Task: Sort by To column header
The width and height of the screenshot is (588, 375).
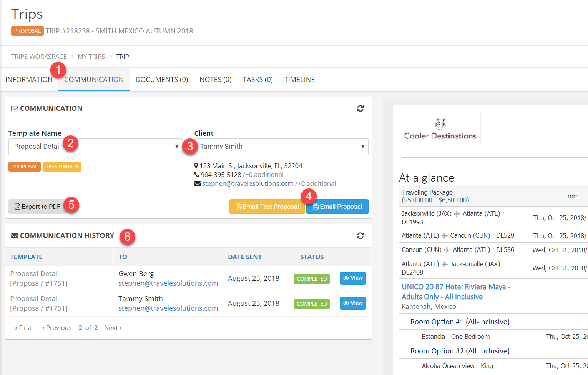Action: 123,257
